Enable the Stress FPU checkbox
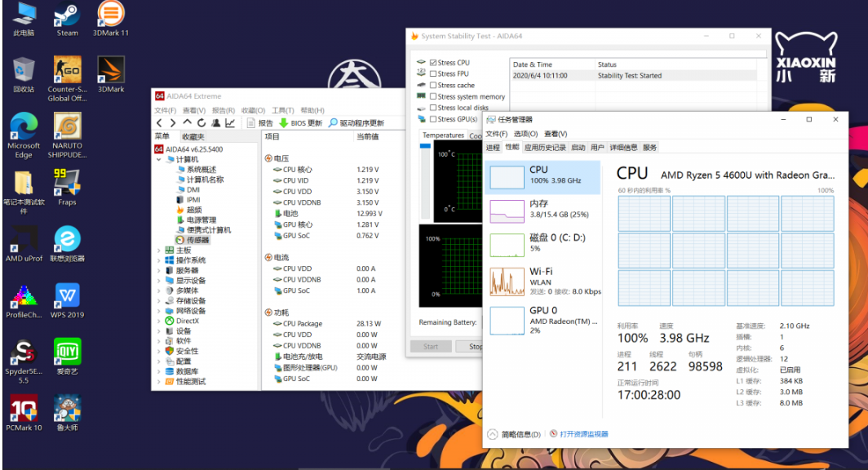 tap(433, 73)
